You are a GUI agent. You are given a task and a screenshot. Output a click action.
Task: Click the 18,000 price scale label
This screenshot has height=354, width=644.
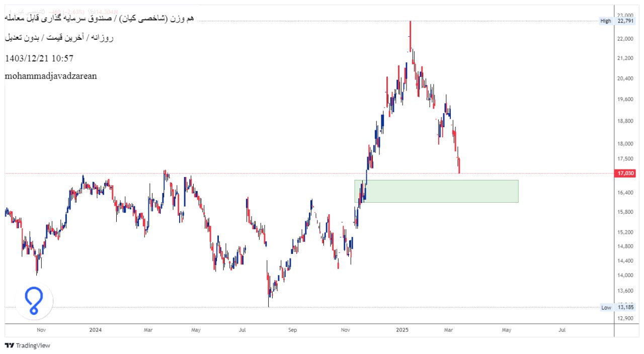(626, 144)
